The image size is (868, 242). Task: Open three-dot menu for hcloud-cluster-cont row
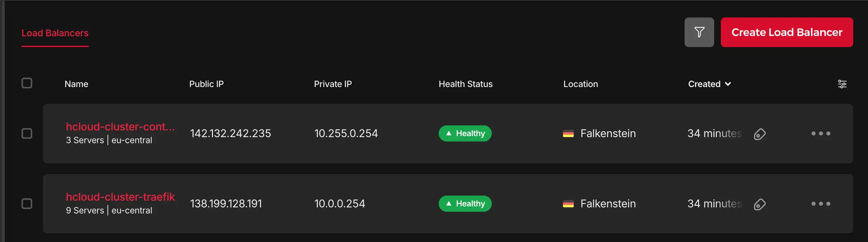[x=821, y=133]
